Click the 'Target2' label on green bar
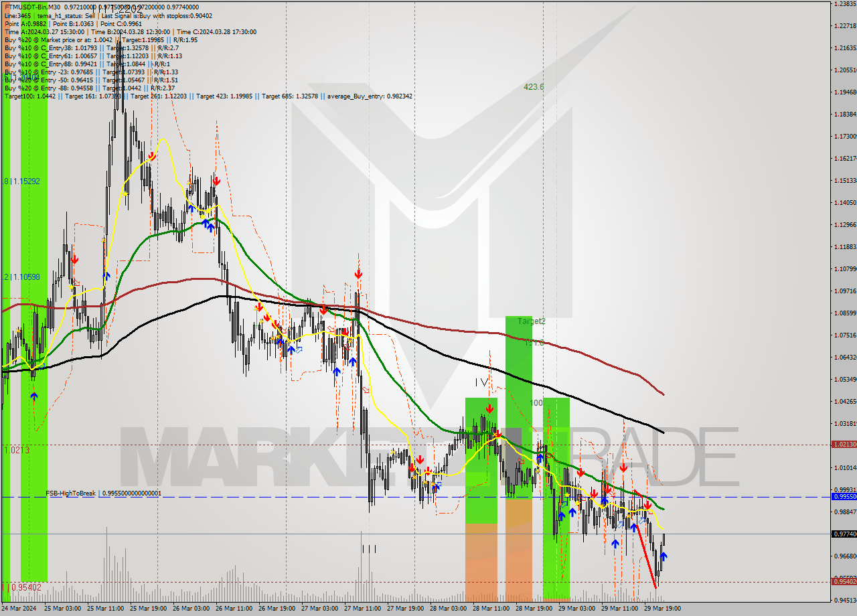857x616 pixels. click(x=532, y=321)
